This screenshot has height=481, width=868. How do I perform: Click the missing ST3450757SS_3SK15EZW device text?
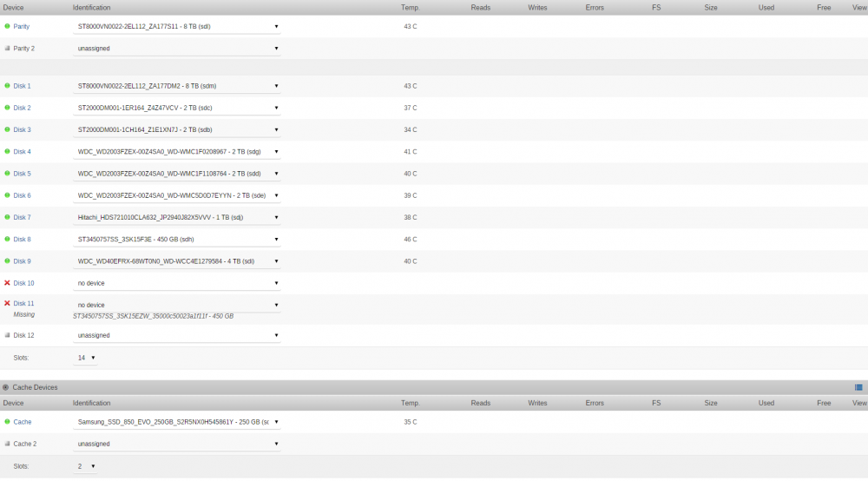(x=154, y=317)
